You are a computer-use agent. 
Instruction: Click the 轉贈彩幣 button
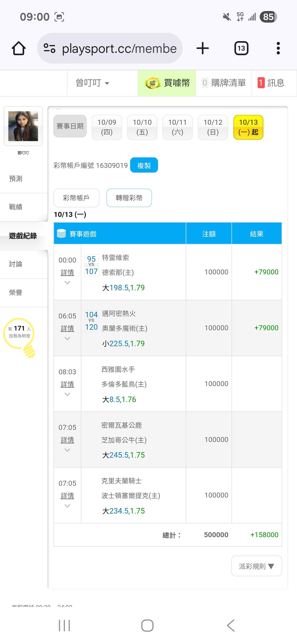129,198
